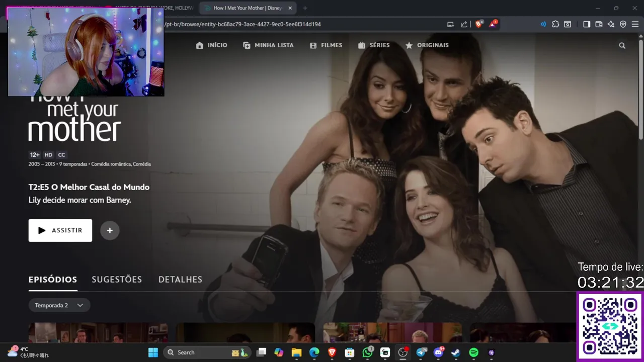Click the Windows taskbar Search box
Viewport: 644px width, 362px height.
(207, 352)
